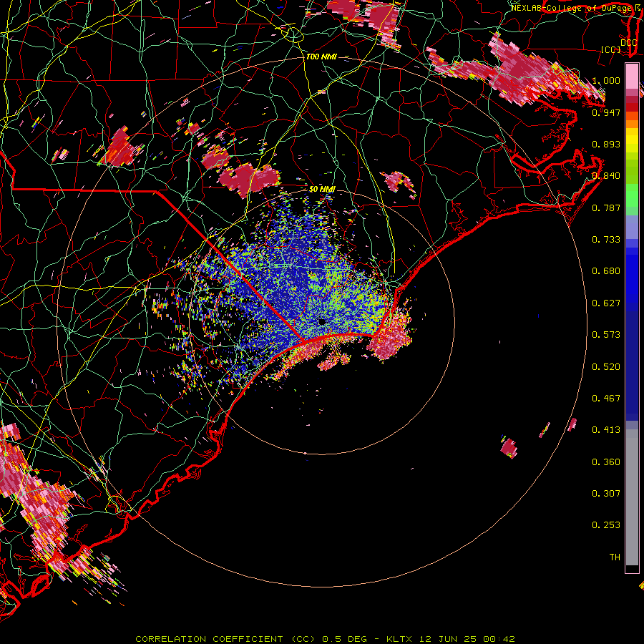
Task: Select the 0.947 scale label
Action: (606, 112)
